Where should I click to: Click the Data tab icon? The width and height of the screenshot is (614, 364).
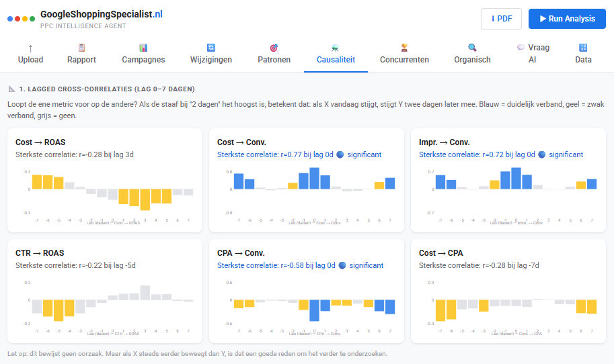[x=583, y=48]
